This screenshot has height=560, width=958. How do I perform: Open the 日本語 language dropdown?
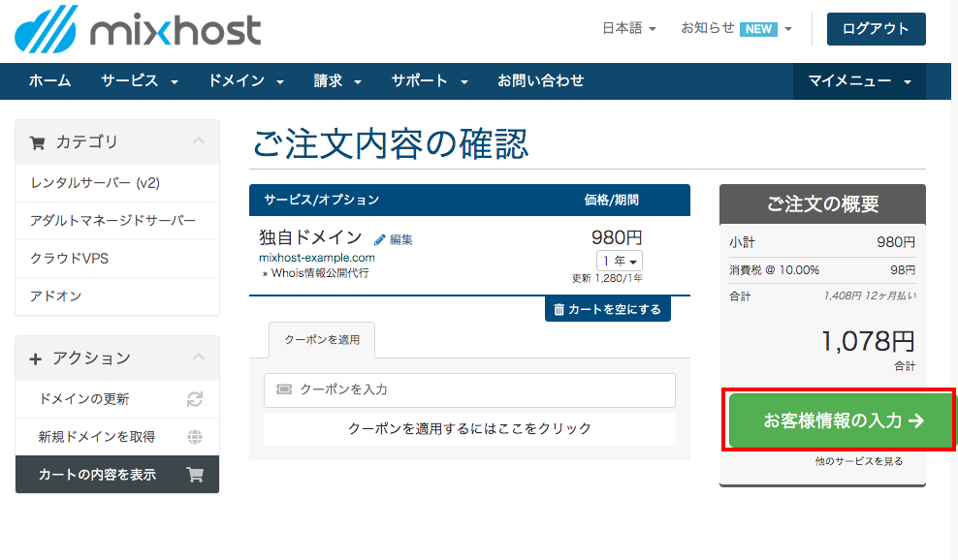click(629, 28)
